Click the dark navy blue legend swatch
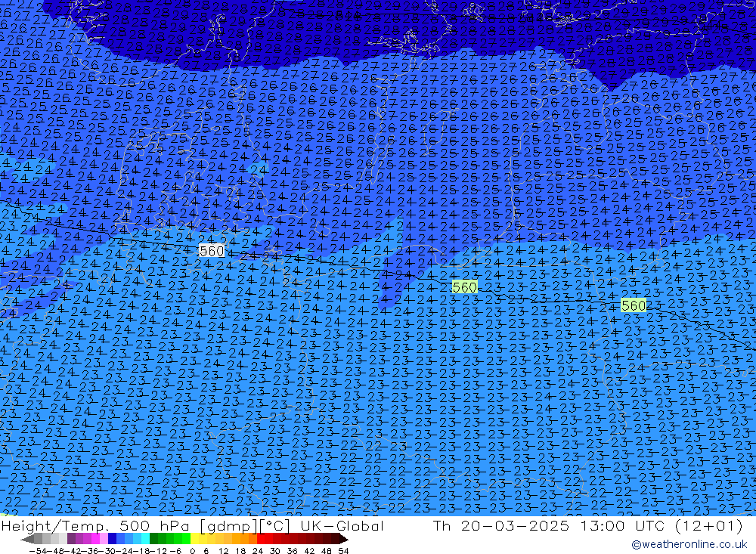This screenshot has width=756, height=554. [112, 539]
